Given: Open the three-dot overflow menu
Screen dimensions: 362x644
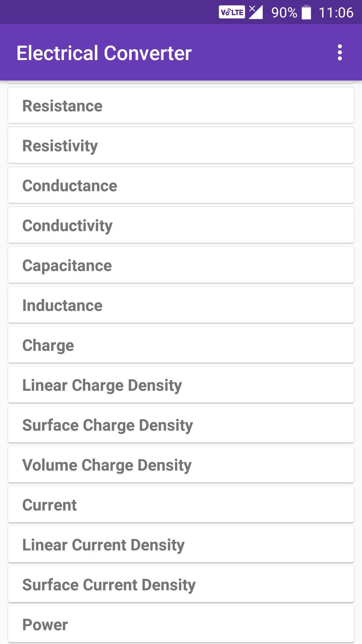Looking at the screenshot, I should (x=340, y=52).
